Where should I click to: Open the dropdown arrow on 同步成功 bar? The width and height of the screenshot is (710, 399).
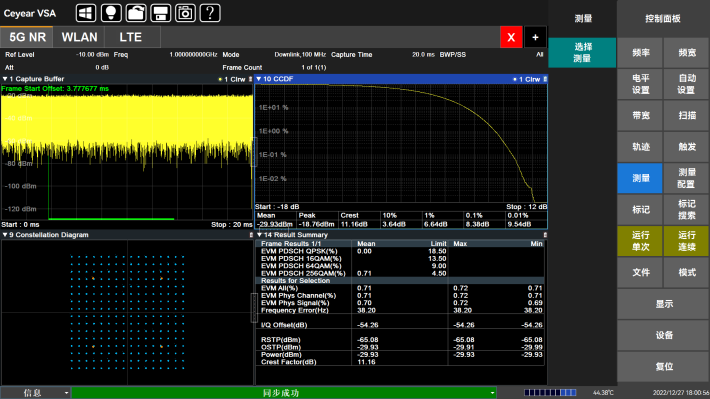[x=492, y=393]
